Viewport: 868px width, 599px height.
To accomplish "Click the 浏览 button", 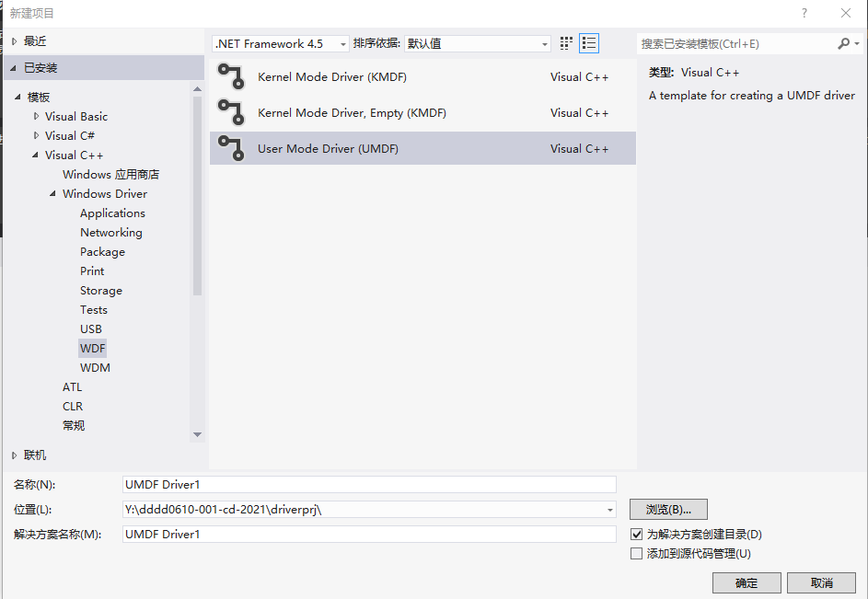I will [667, 509].
